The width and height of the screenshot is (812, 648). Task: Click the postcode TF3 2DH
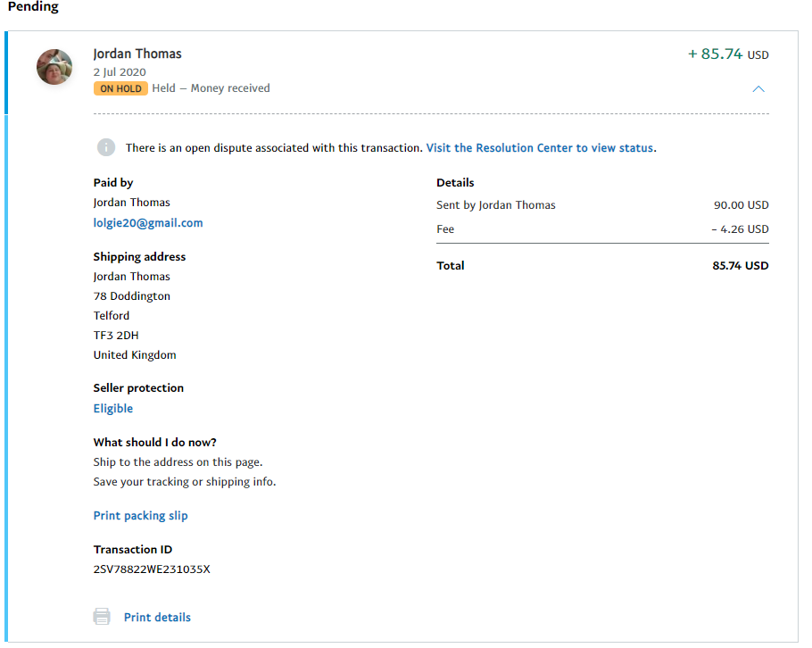pos(116,336)
